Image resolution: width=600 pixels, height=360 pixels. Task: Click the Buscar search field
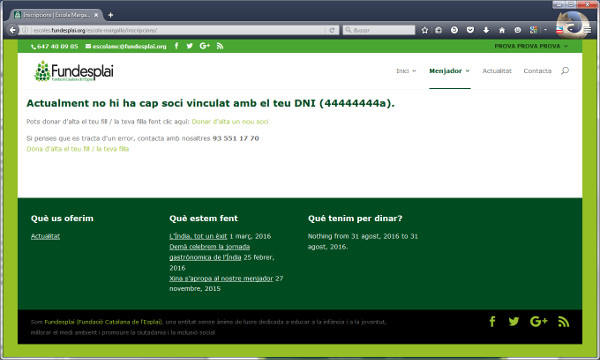coord(379,30)
